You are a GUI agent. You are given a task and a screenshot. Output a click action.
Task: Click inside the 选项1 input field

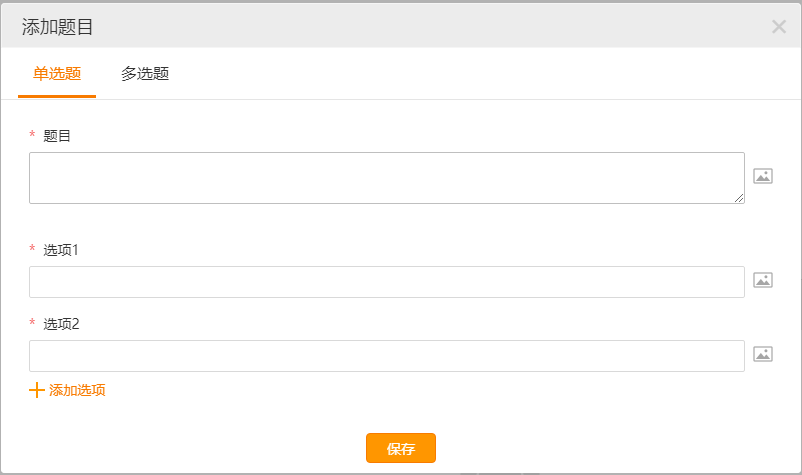click(387, 282)
